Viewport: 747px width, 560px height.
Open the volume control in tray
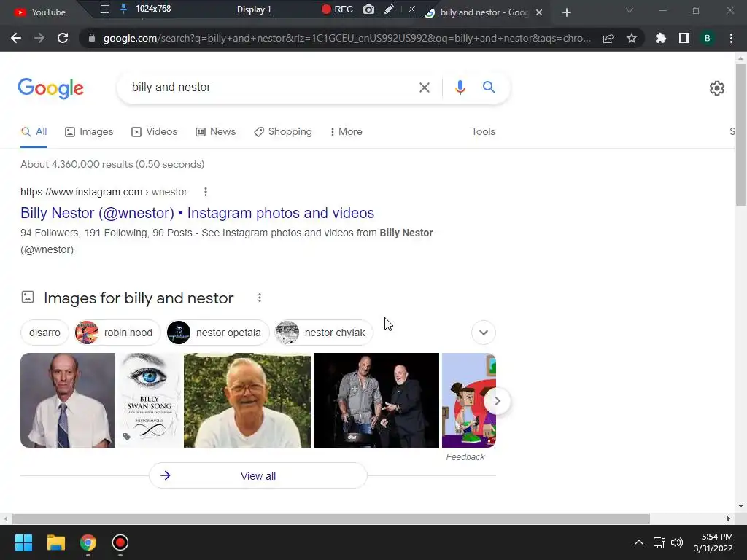point(676,542)
